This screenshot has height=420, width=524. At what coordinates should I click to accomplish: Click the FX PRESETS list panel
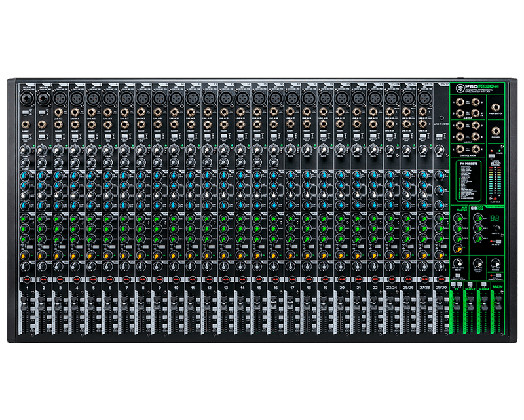point(468,180)
